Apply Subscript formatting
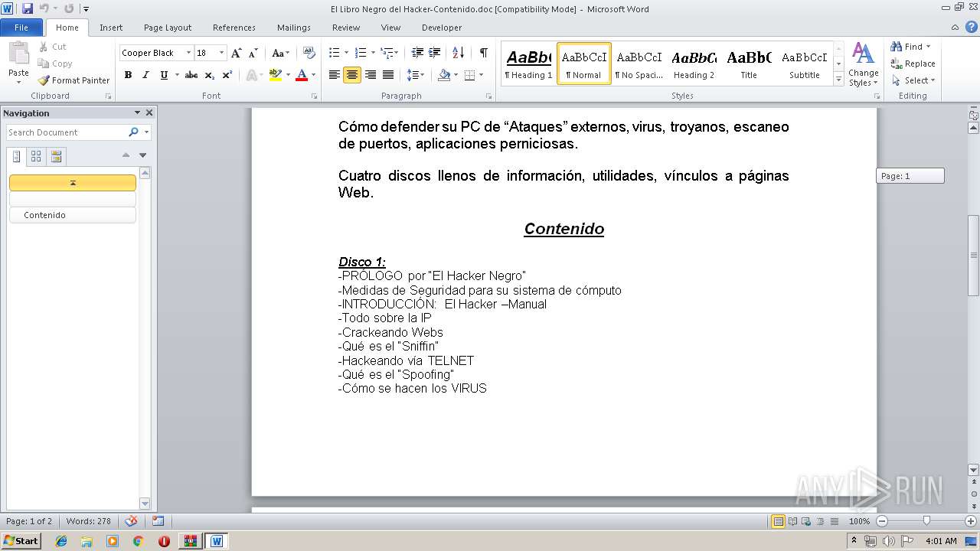Viewport: 980px width, 551px height. coord(210,75)
